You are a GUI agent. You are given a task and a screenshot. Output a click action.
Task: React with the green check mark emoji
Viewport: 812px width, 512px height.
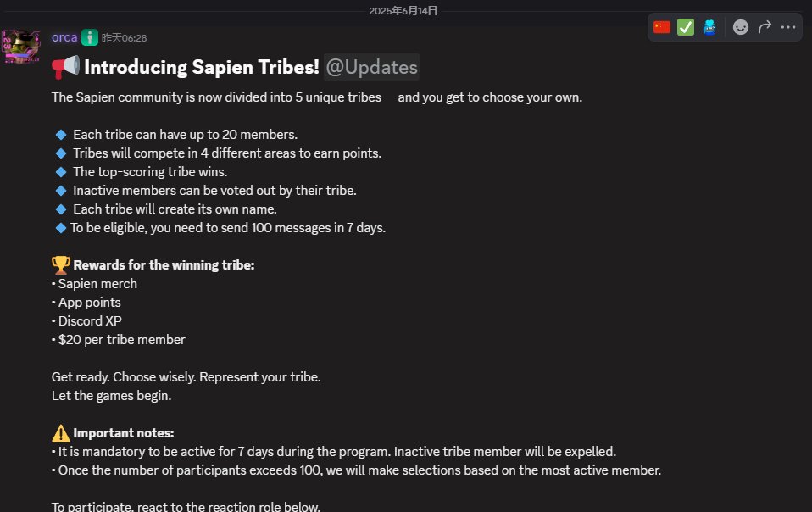[685, 27]
